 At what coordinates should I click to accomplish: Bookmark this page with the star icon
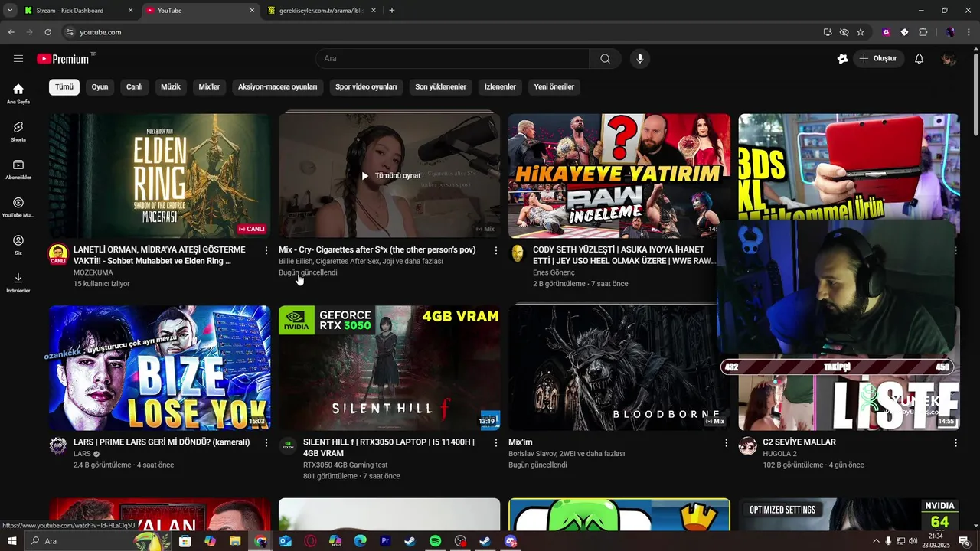(x=861, y=32)
